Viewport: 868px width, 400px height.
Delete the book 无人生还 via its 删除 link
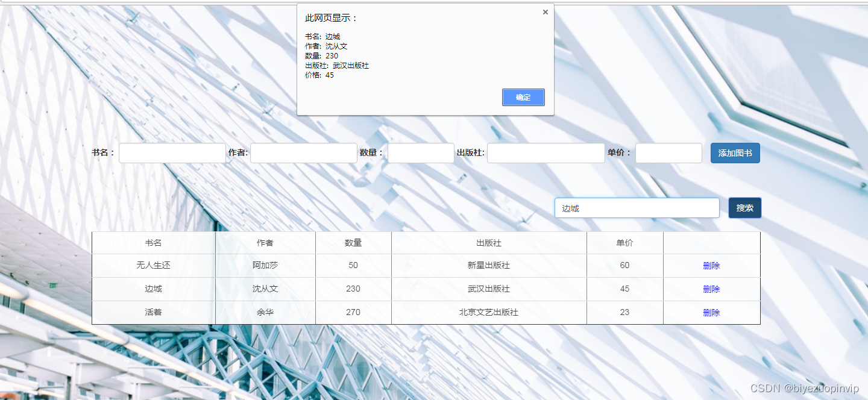[x=711, y=265]
